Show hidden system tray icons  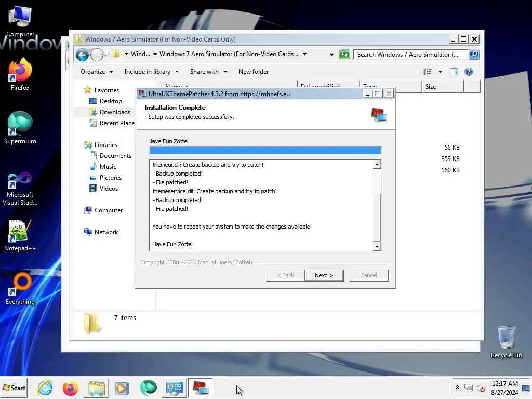pyautogui.click(x=457, y=388)
